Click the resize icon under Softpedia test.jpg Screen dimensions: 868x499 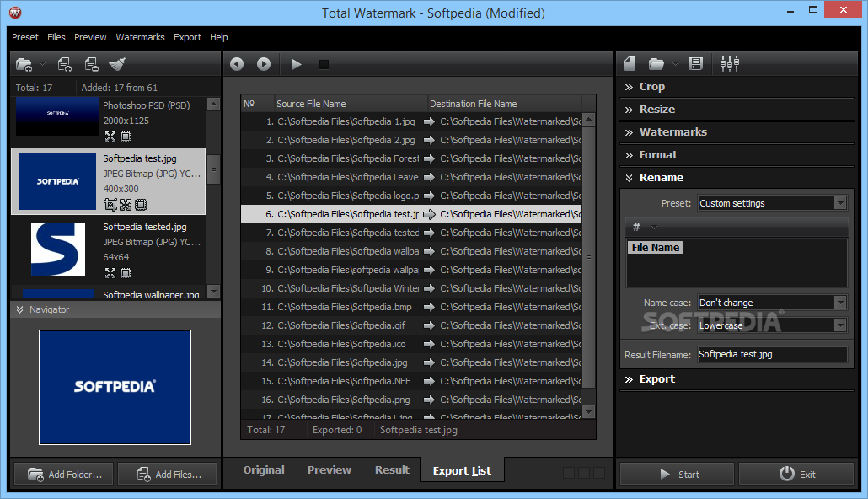126,205
